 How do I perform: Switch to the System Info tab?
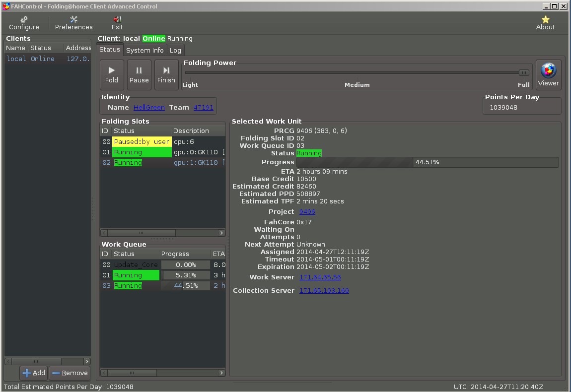(x=144, y=50)
